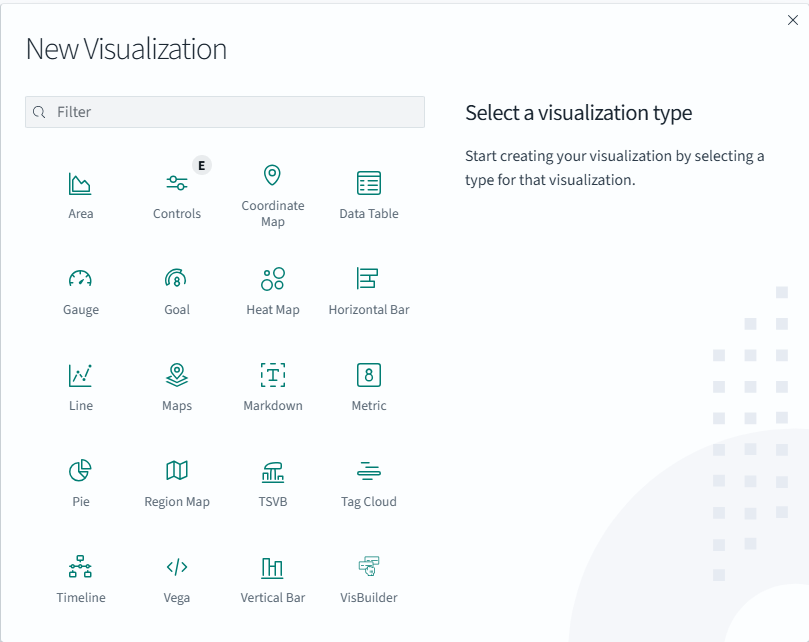Click the experimental E badge on Controls
This screenshot has width=809, height=642.
202,165
